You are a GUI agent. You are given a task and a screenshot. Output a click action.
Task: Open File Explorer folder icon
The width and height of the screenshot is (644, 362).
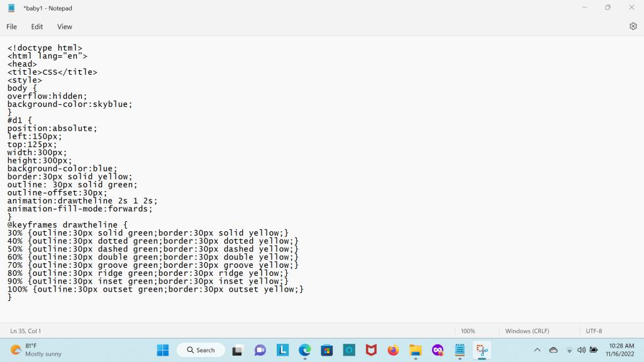pyautogui.click(x=415, y=350)
